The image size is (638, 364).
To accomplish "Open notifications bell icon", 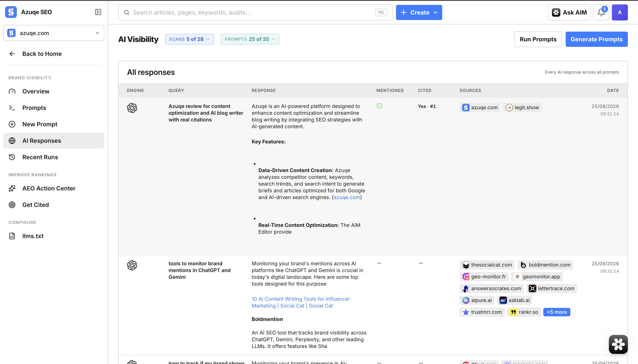I will (601, 12).
